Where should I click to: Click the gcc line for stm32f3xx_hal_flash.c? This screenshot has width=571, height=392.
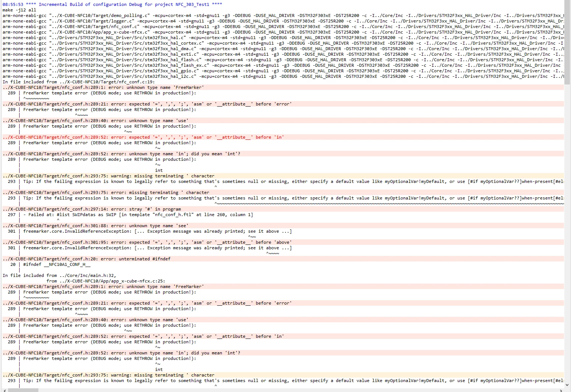pyautogui.click(x=283, y=60)
